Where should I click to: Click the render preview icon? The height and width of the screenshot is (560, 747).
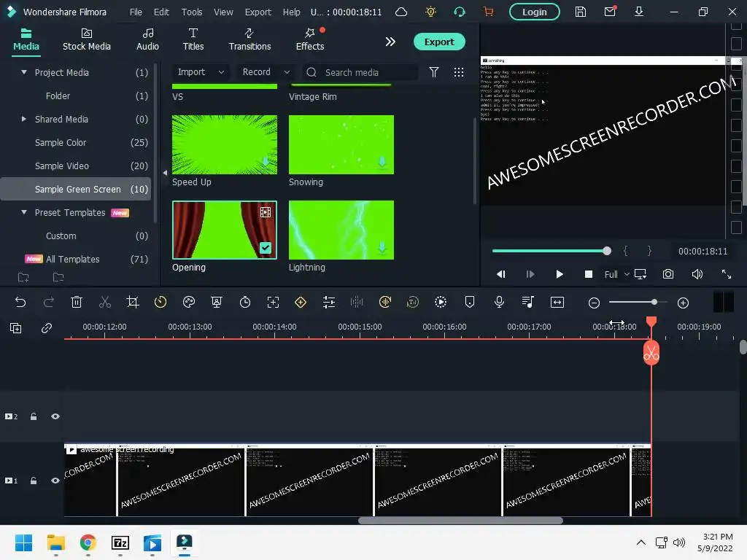tap(441, 303)
